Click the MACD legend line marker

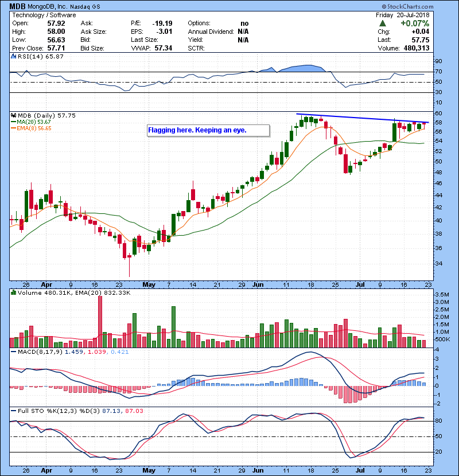tap(13, 352)
